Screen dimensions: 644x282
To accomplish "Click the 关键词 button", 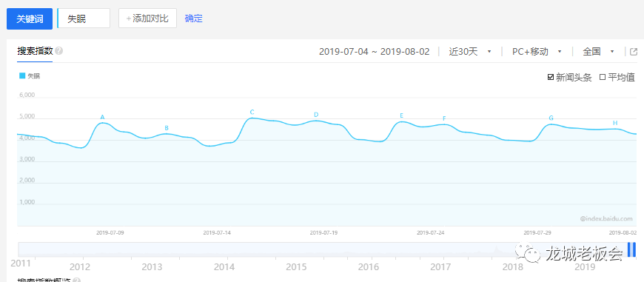I will (30, 19).
